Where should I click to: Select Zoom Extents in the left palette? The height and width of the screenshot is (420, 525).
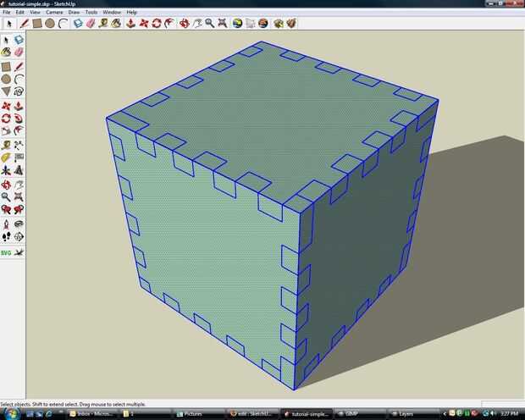coord(19,197)
